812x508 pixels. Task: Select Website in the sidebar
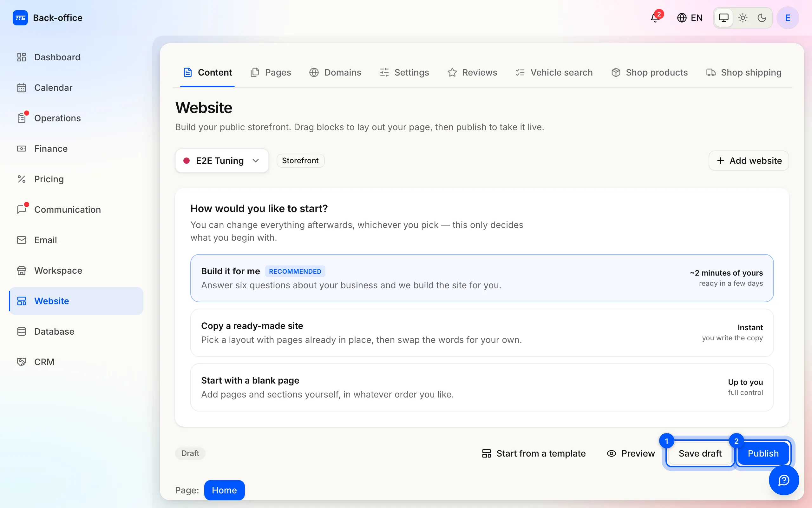click(76, 301)
